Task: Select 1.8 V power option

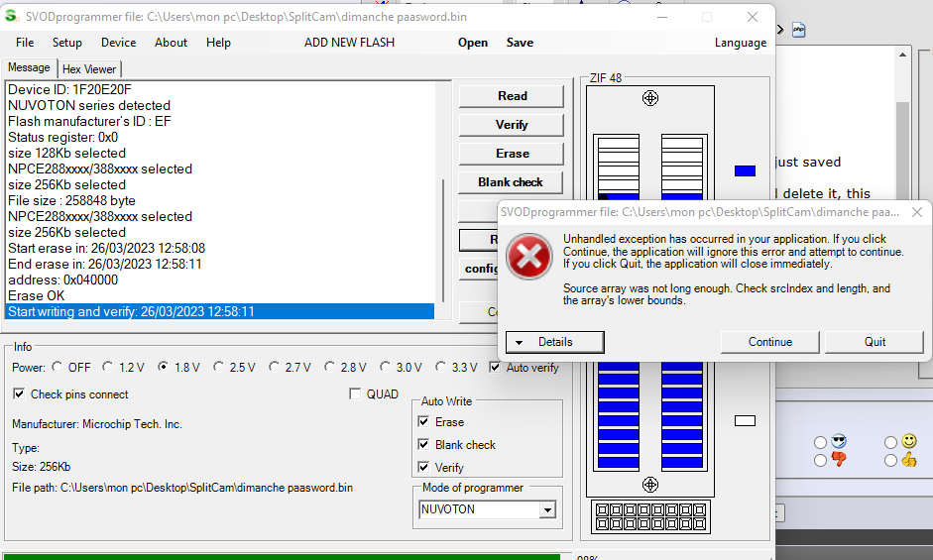Action: pyautogui.click(x=163, y=367)
